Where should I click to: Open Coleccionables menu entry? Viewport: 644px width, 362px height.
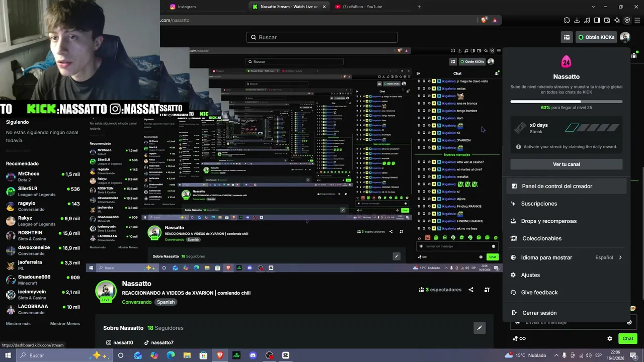point(567,238)
